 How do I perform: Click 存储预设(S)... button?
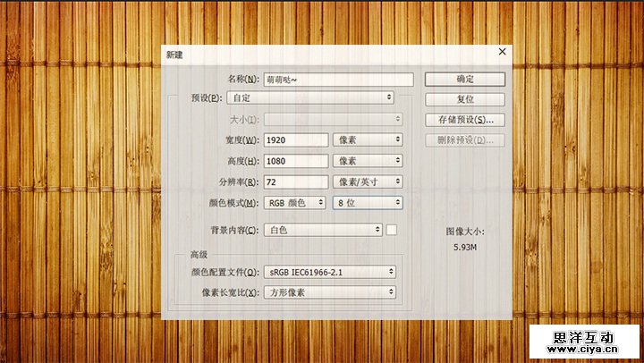465,120
